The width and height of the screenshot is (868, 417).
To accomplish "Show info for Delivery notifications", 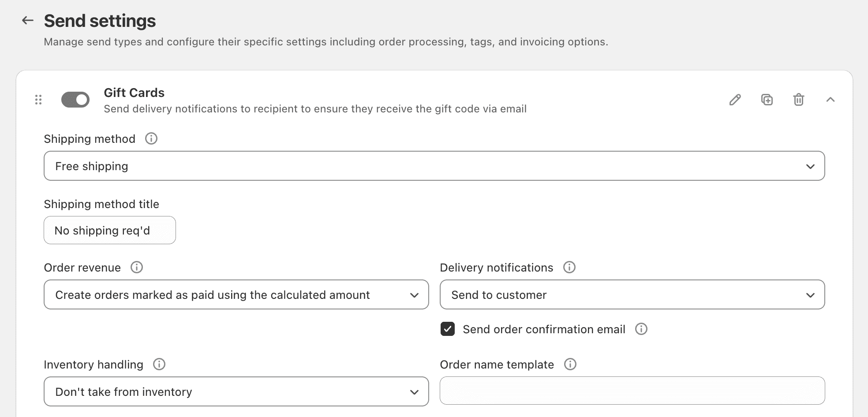I will (569, 268).
